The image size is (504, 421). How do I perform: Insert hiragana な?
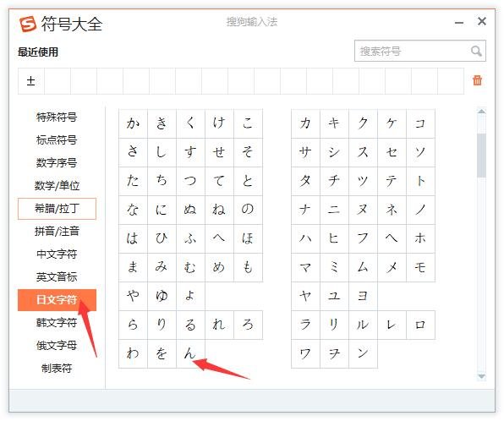133,210
